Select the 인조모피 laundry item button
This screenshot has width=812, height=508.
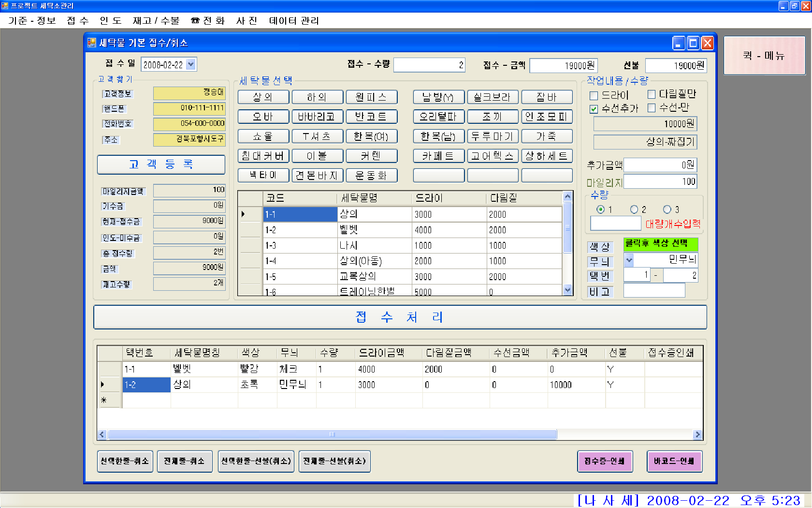tap(547, 117)
